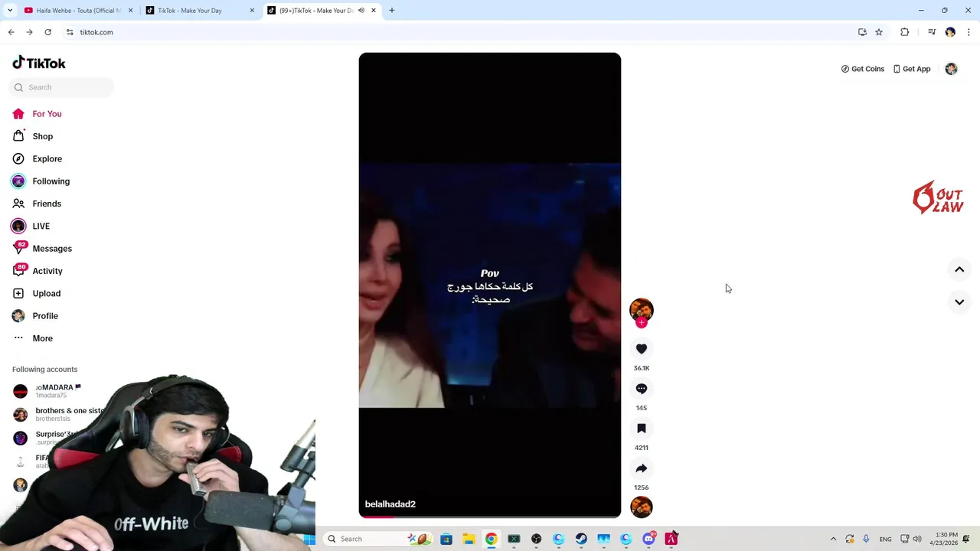Open the Explore page

click(x=47, y=159)
